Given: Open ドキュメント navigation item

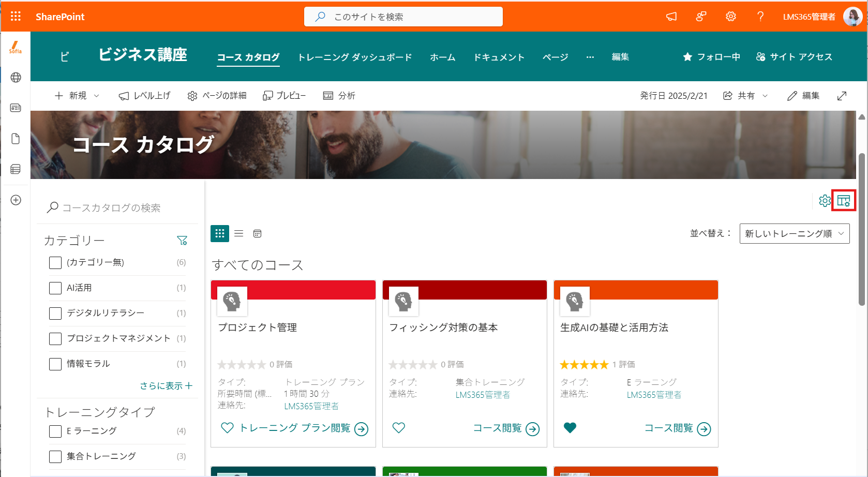Looking at the screenshot, I should [499, 57].
